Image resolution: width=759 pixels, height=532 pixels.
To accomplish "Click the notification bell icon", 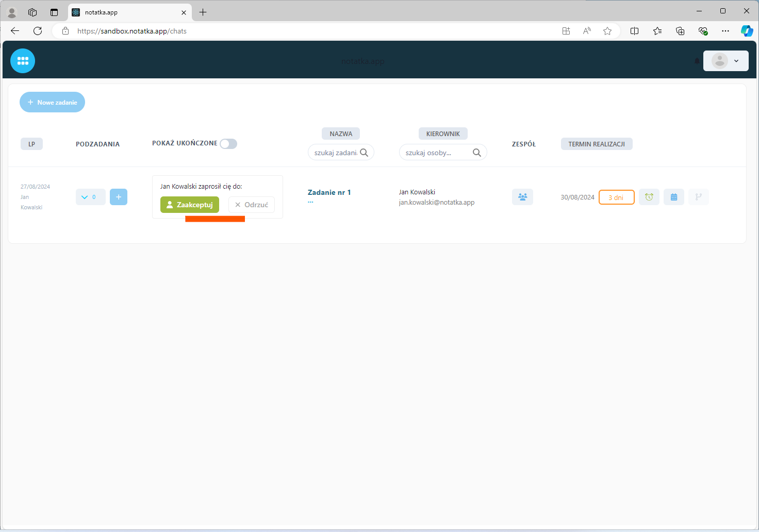I will [697, 61].
